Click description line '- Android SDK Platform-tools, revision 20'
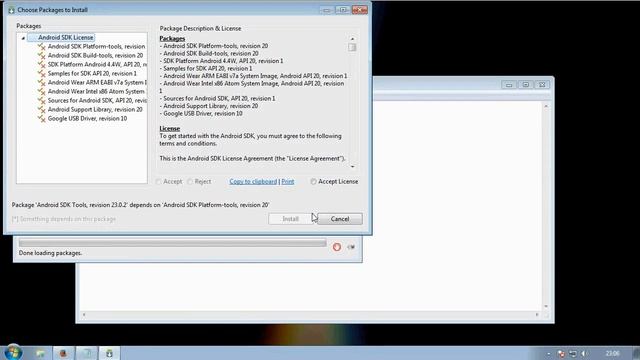The height and width of the screenshot is (360, 640). (x=214, y=46)
